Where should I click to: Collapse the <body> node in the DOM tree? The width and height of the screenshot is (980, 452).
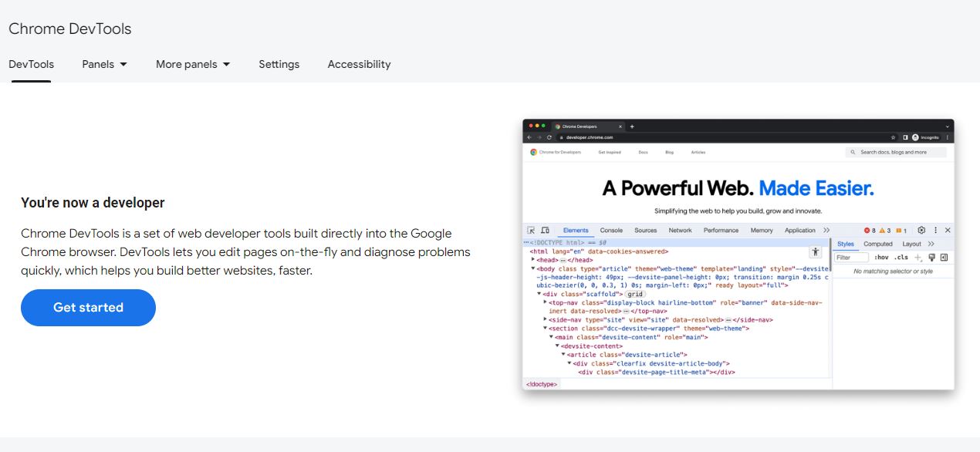point(532,268)
